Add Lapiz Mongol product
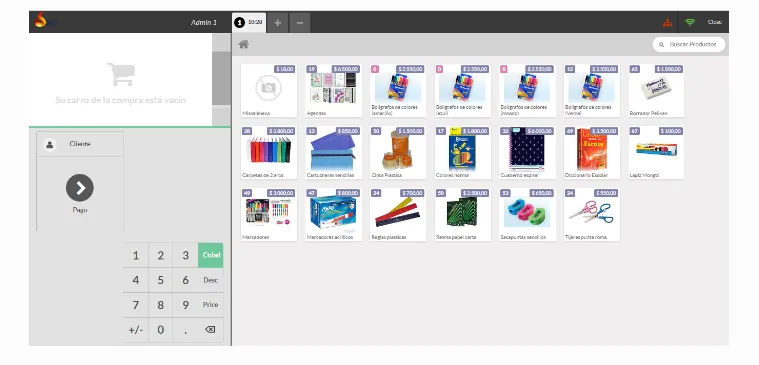 (656, 152)
